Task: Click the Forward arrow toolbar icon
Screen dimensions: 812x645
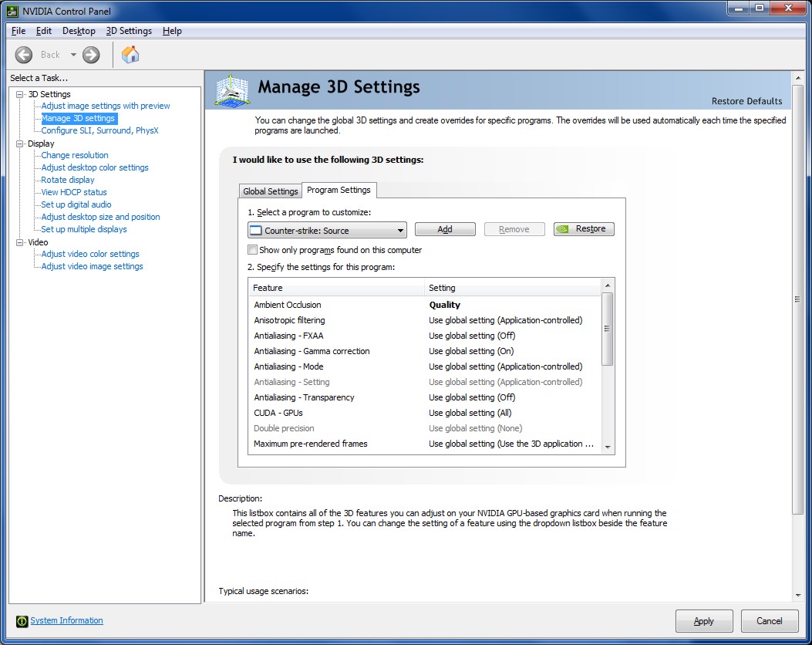Action: pyautogui.click(x=91, y=55)
